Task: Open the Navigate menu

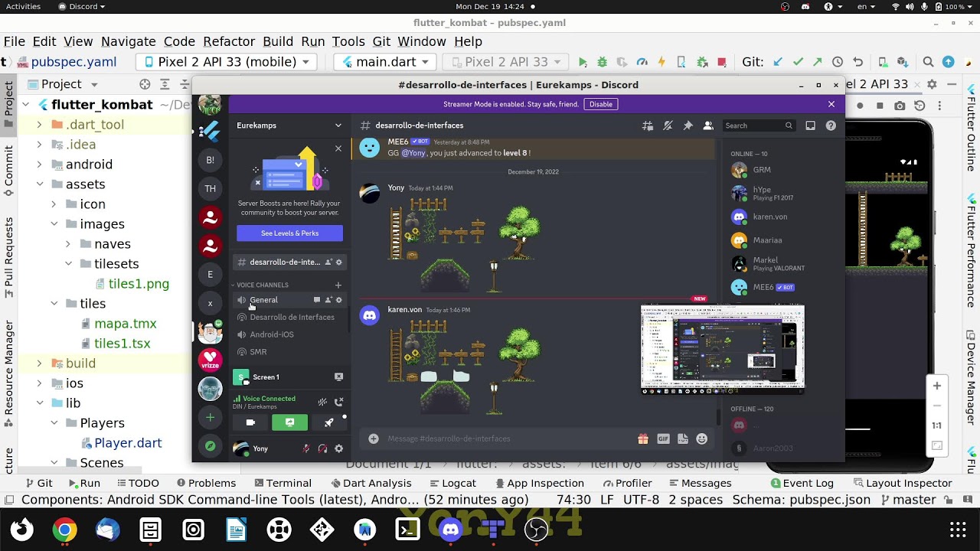Action: click(x=128, y=41)
